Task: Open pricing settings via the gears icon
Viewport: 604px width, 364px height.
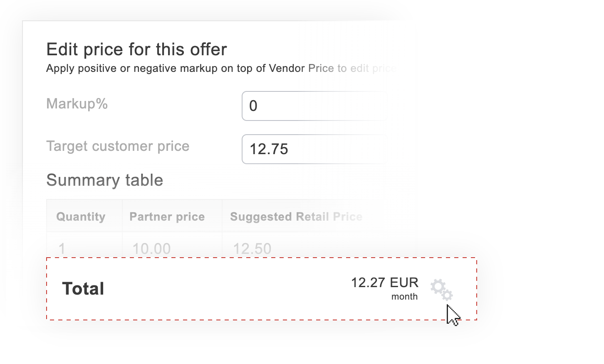Action: [x=441, y=290]
